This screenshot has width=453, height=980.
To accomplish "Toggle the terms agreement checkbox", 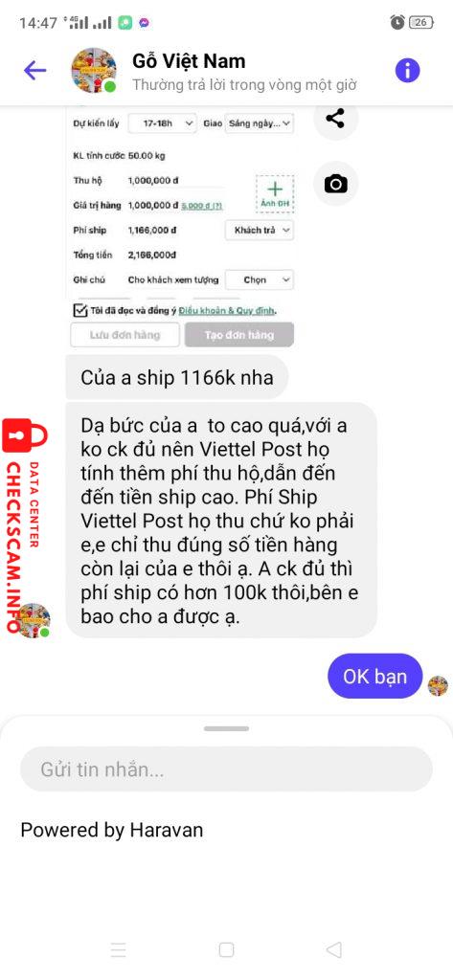I will [79, 310].
